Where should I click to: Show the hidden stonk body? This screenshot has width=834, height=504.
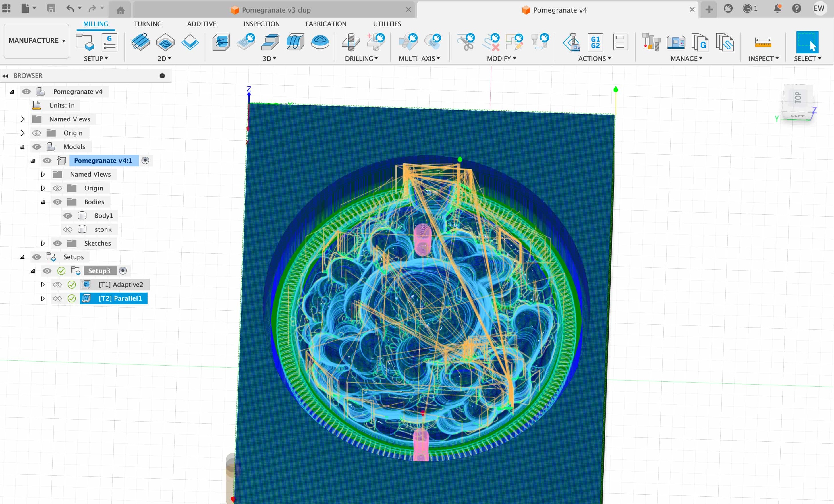pos(68,229)
